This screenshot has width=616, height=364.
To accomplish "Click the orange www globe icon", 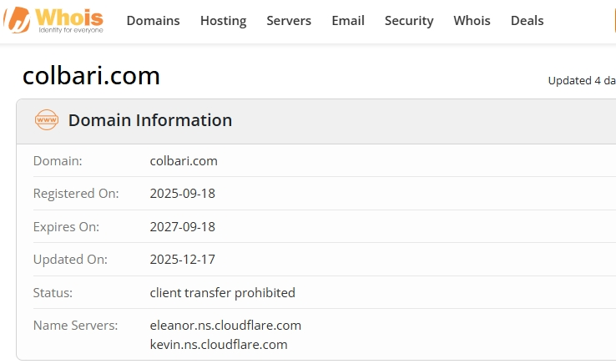I will 47,120.
